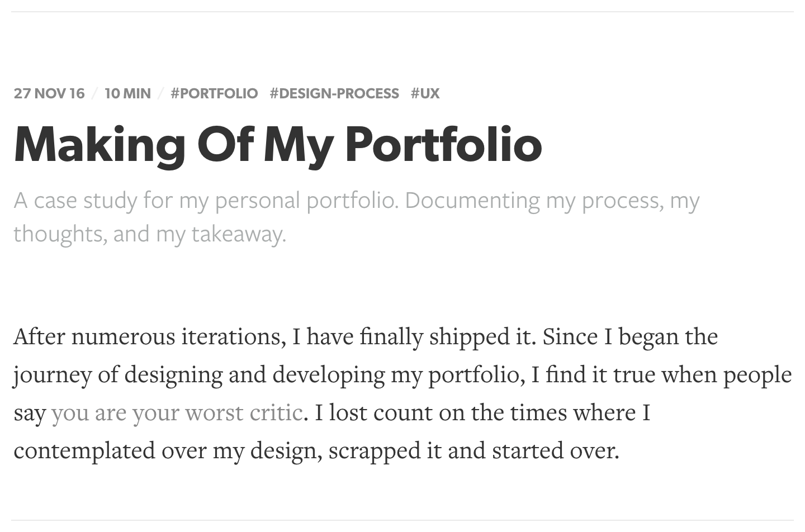Click the slash separator before #PORTFOLIO

coord(160,93)
